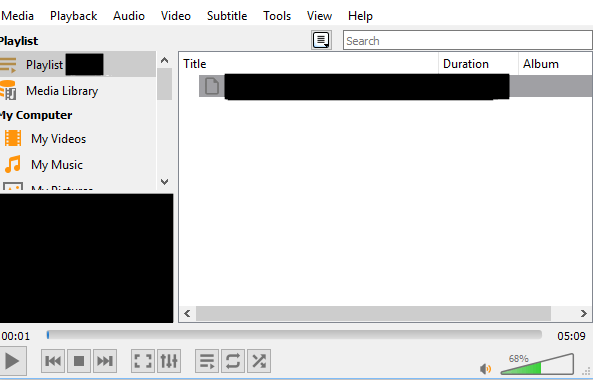Screen dimensions: 593x380
Task: Click the My Music note icon
Action: pyautogui.click(x=13, y=164)
